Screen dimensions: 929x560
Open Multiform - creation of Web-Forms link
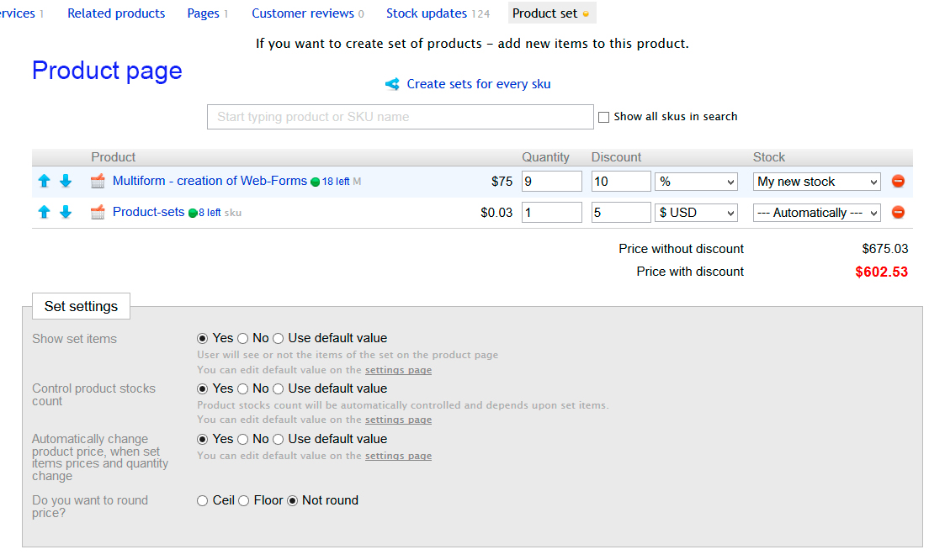coord(210,181)
